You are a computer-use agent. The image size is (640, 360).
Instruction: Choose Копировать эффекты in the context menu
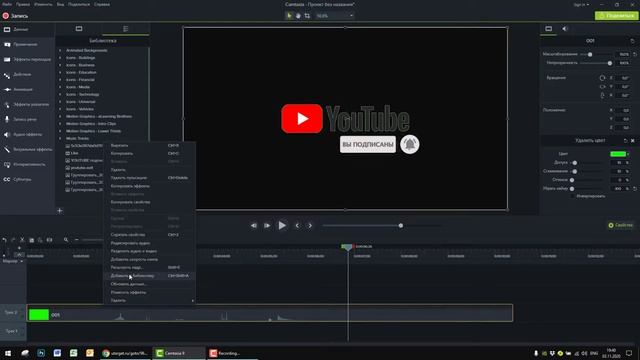(149, 186)
